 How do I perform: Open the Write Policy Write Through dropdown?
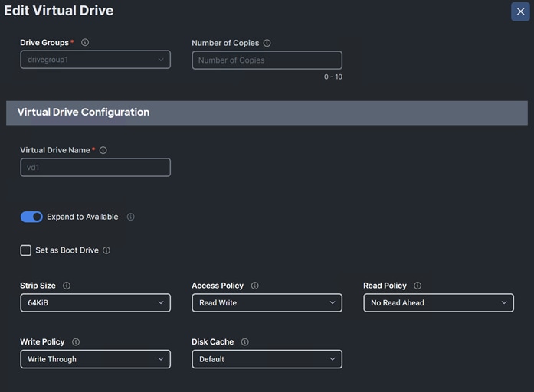point(95,359)
